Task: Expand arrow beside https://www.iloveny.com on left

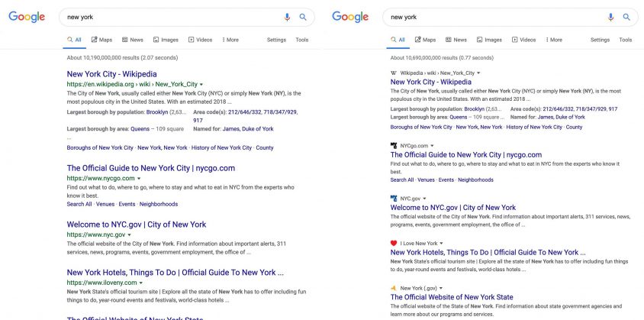Action: (141, 283)
